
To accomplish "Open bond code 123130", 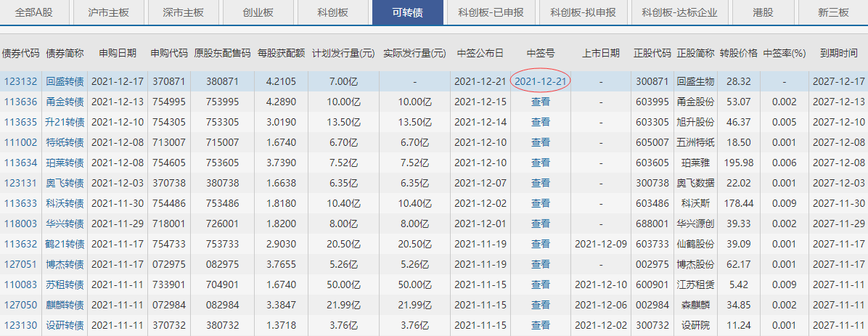I will (21, 325).
